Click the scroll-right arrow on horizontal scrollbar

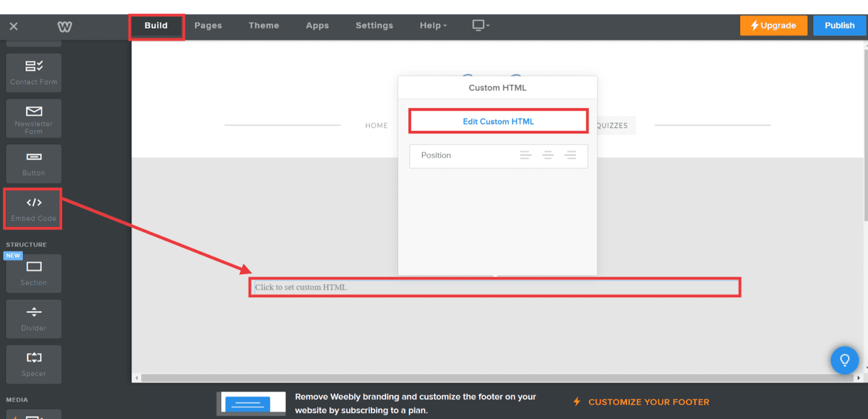[858, 378]
